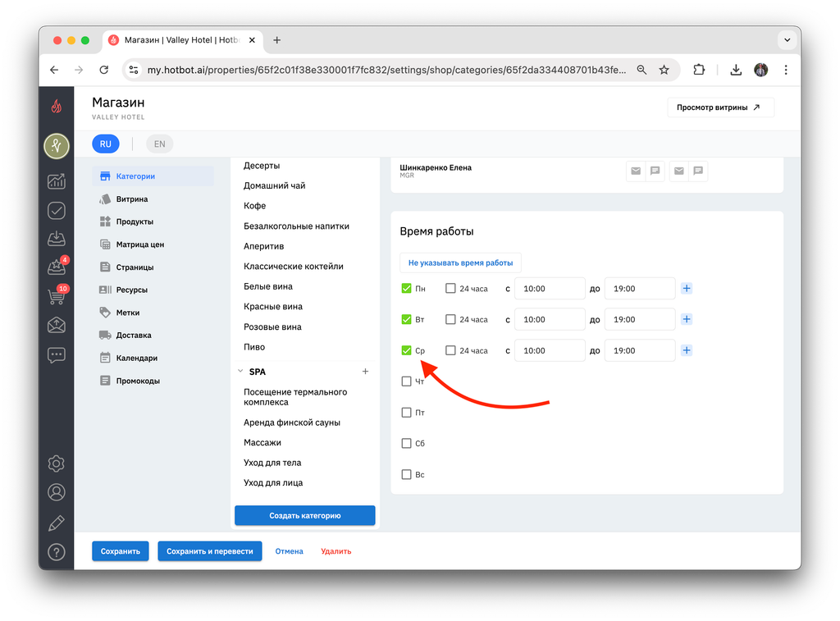This screenshot has height=621, width=840.
Task: Open settings gear icon in sidebar
Action: (57, 463)
